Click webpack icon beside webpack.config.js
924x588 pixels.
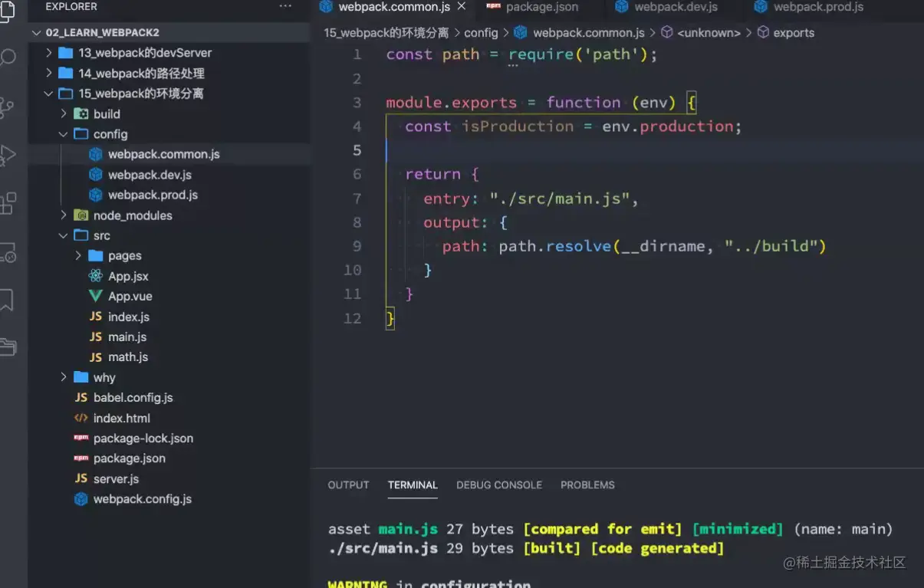[x=81, y=499]
